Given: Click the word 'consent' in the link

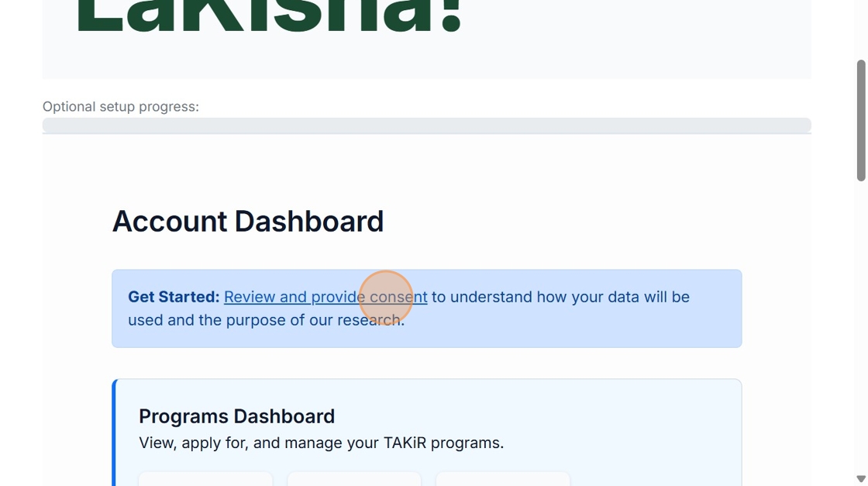Looking at the screenshot, I should pos(398,297).
